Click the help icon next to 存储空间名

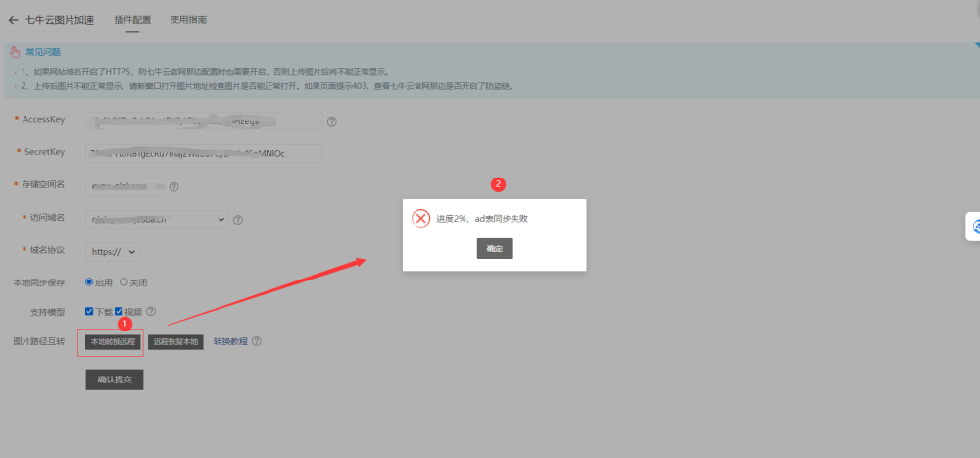click(x=173, y=186)
